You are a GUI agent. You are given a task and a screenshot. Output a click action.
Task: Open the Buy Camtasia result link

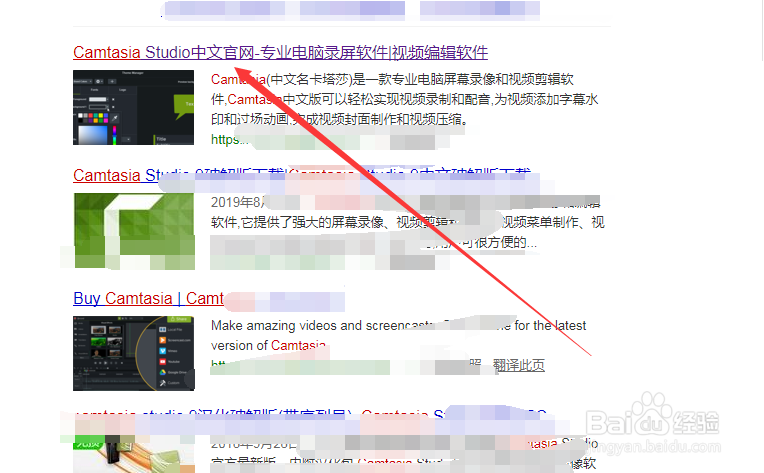coord(148,298)
